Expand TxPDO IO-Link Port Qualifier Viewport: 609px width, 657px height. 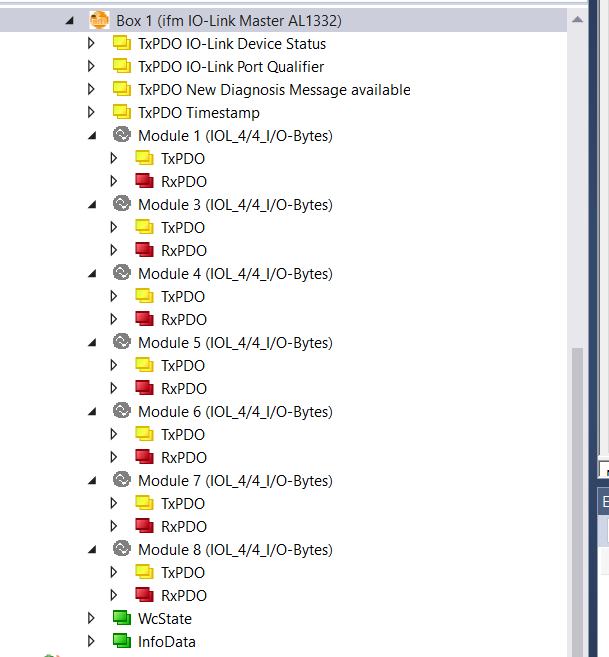(91, 66)
